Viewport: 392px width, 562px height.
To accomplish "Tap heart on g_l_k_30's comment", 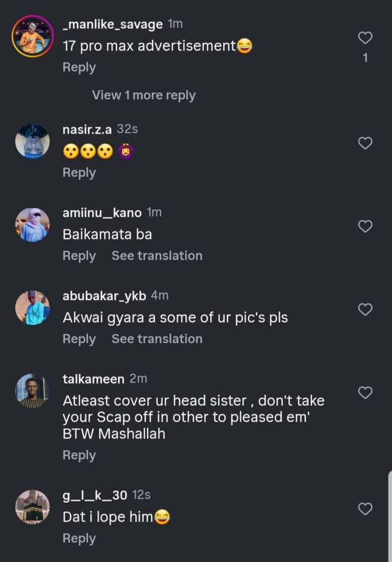I will [365, 509].
